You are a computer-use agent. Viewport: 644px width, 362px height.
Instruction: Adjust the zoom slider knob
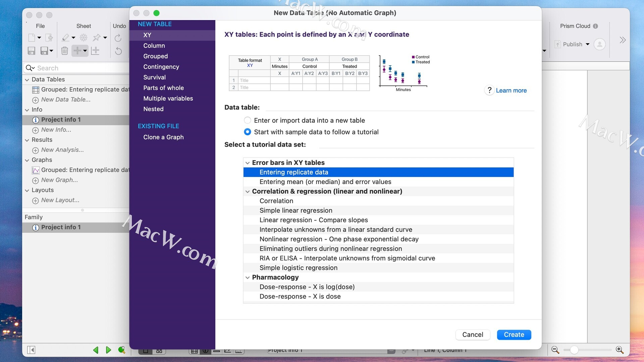click(574, 350)
